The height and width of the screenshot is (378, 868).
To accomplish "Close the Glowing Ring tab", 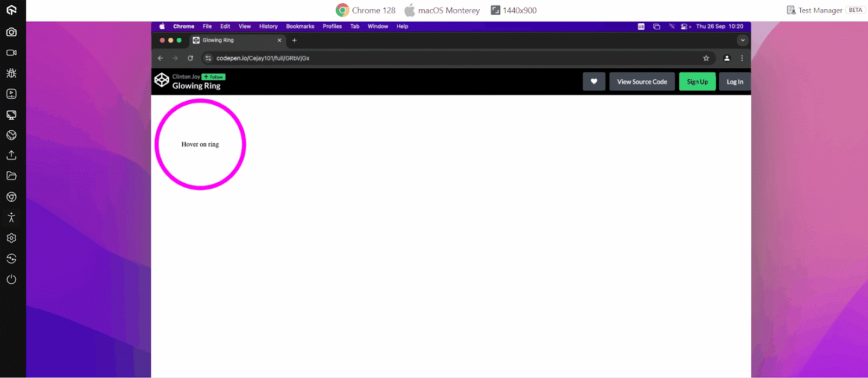I will tap(279, 40).
